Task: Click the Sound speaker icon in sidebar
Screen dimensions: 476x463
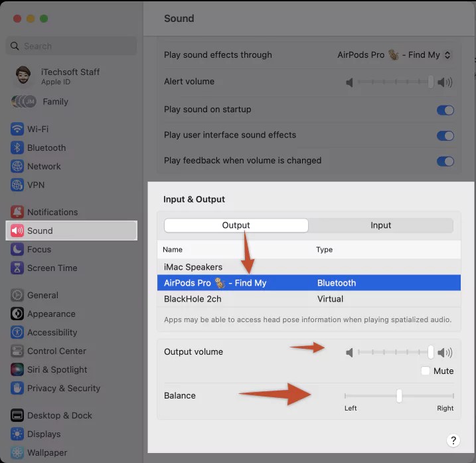Action: pos(17,231)
